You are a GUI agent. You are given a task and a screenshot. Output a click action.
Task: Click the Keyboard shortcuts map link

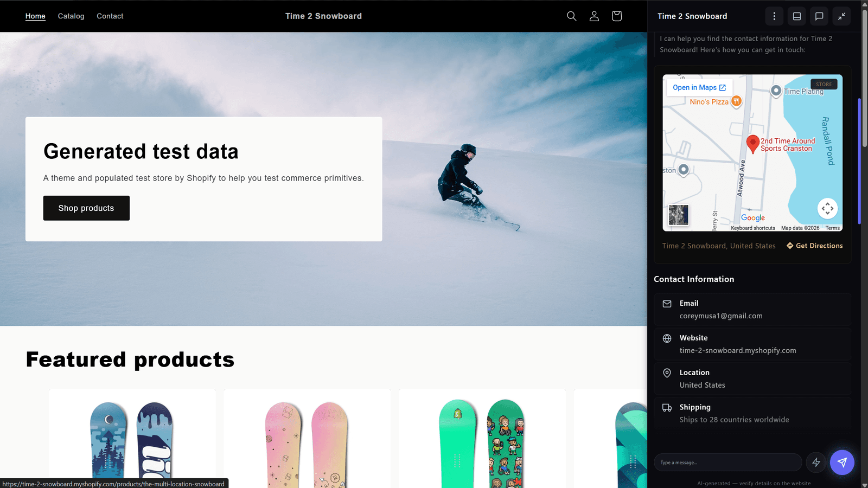(753, 228)
